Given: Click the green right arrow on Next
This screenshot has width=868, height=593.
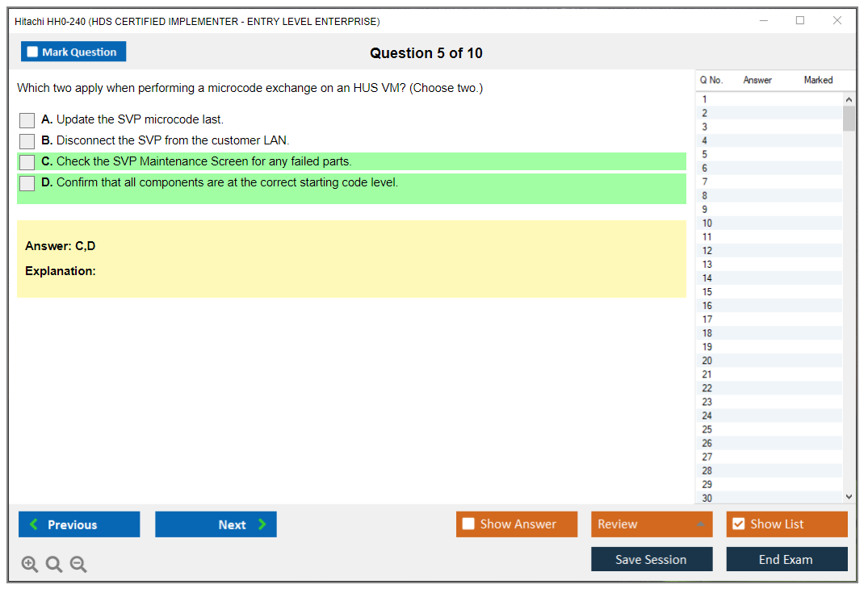Looking at the screenshot, I should [x=262, y=524].
